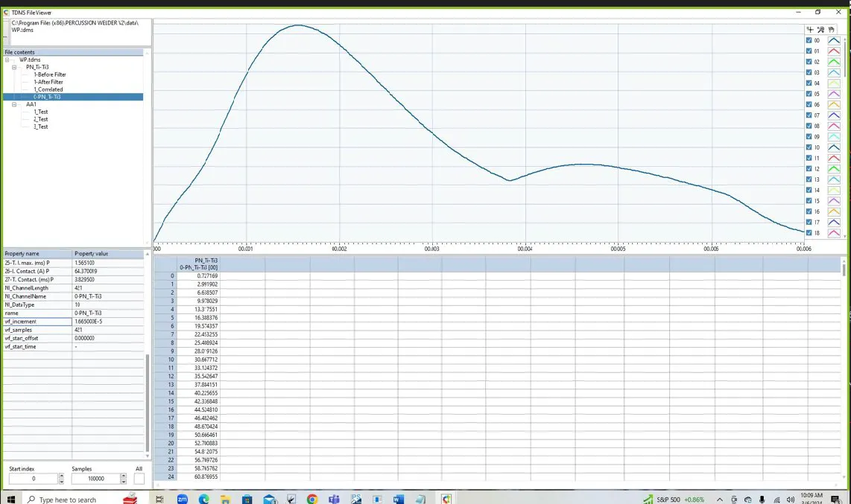Uncheck curve 09 visibility checkbox
851x504 pixels.
click(809, 136)
